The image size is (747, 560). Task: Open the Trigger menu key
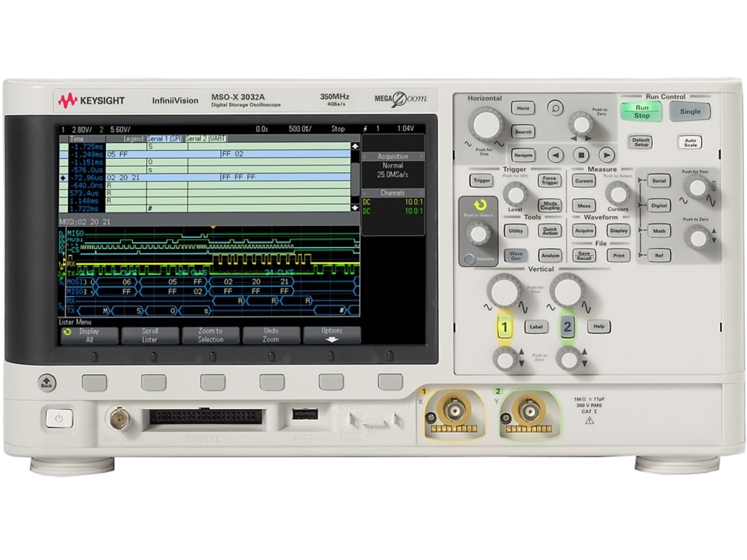coord(481,181)
